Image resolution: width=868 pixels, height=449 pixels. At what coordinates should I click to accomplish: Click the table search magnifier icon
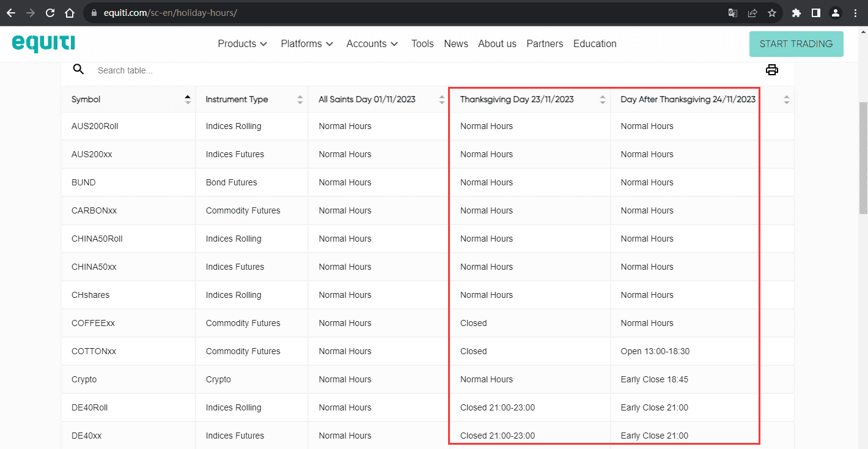(x=78, y=69)
